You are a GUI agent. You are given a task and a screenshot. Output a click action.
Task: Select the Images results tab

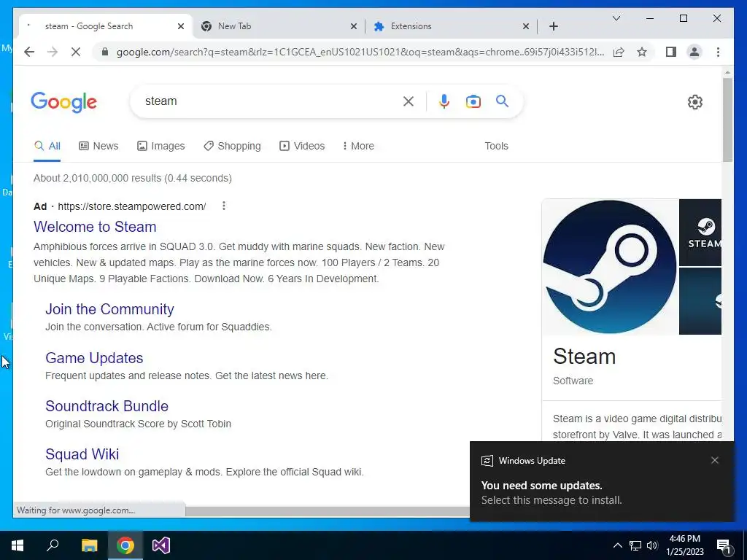[161, 146]
